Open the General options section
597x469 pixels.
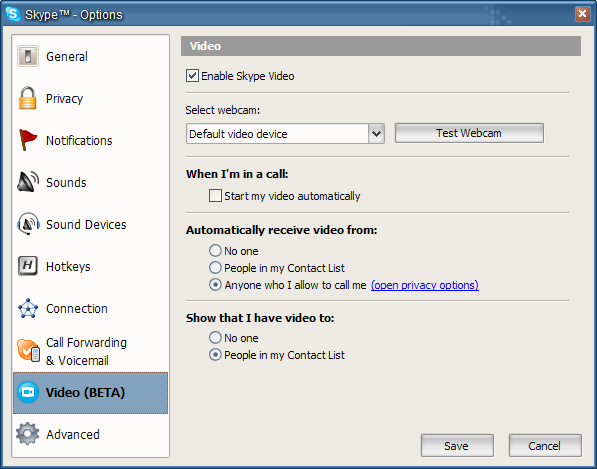coord(91,56)
